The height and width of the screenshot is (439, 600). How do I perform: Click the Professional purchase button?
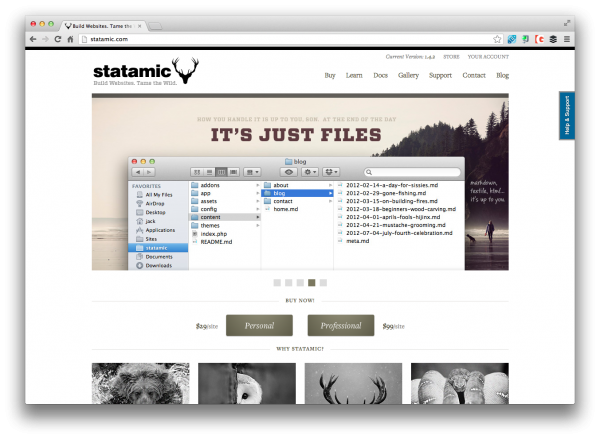[x=341, y=325]
